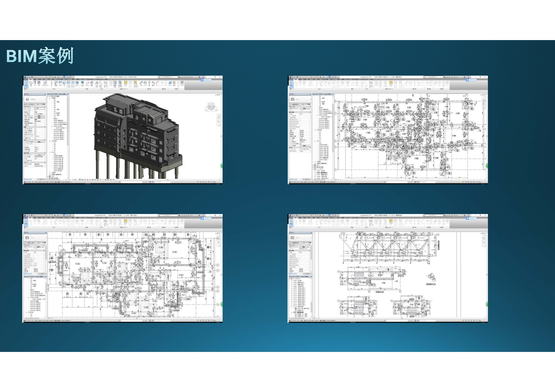Click the Roof tool in top-left Revit ribbon
This screenshot has width=555, height=392.
pos(56,83)
